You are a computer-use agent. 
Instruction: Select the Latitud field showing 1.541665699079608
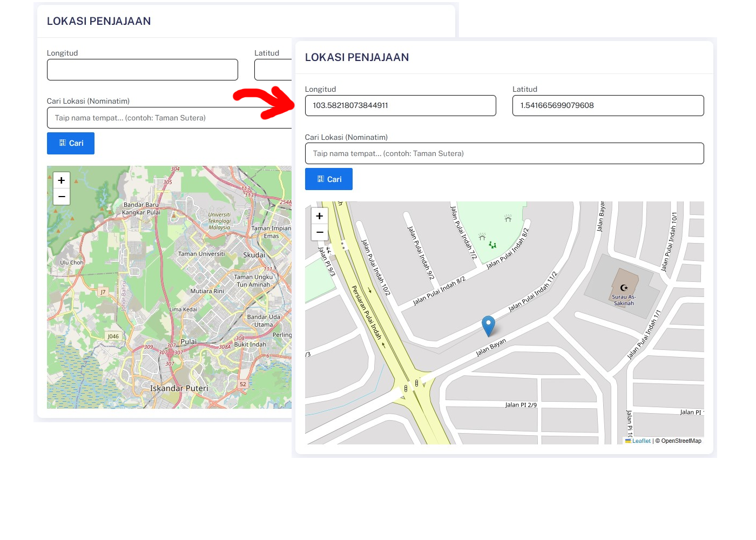(607, 105)
